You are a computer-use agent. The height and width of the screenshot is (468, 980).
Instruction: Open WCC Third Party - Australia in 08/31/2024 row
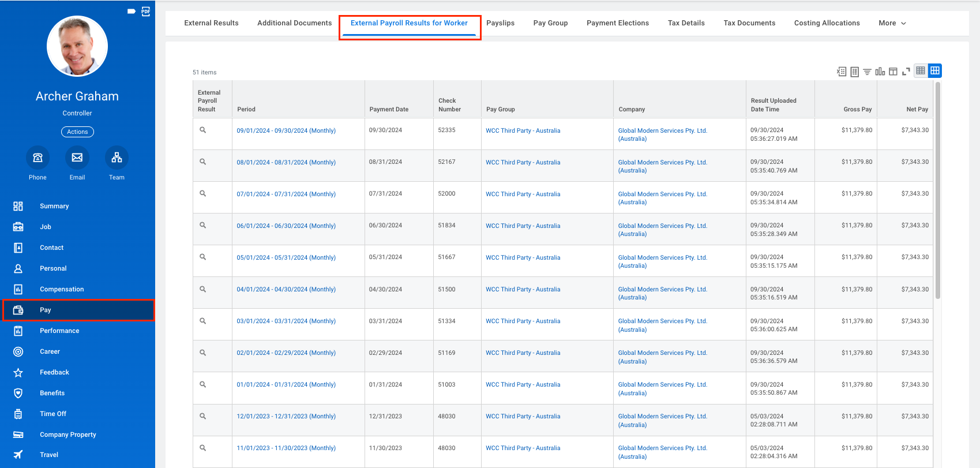point(523,162)
